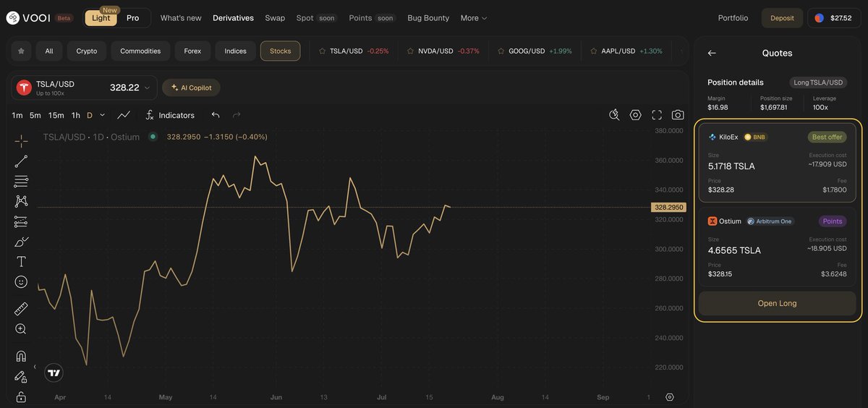Open the TSLA/USD pair selector
868x408 pixels.
(84, 88)
